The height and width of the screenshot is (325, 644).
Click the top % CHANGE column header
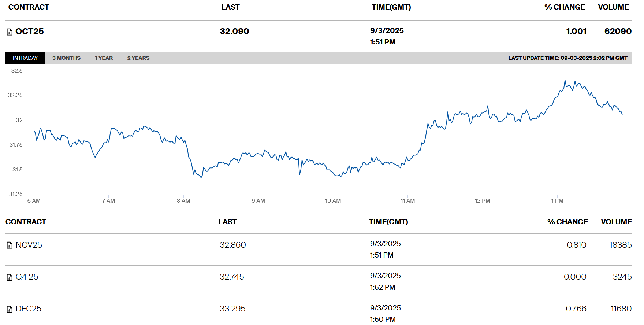tap(564, 7)
